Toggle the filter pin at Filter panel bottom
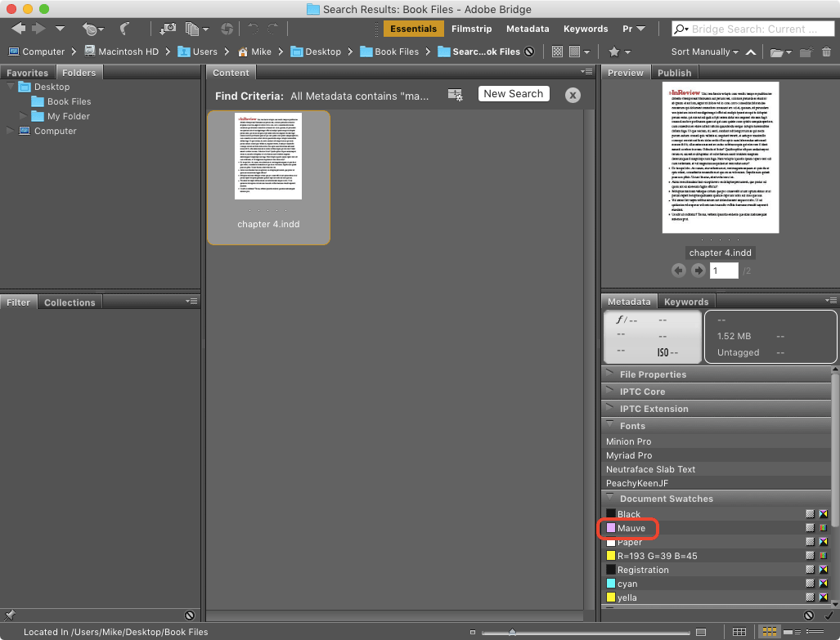The height and width of the screenshot is (640, 840). click(10, 615)
